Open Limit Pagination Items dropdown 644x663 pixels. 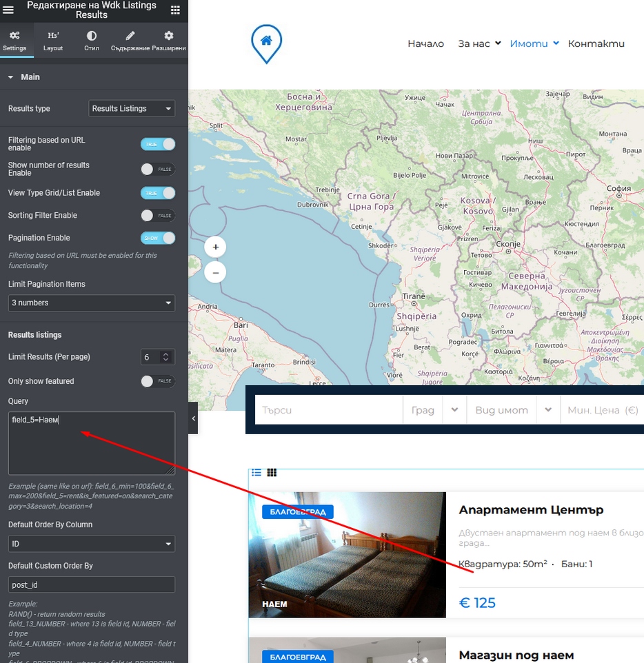coord(92,303)
